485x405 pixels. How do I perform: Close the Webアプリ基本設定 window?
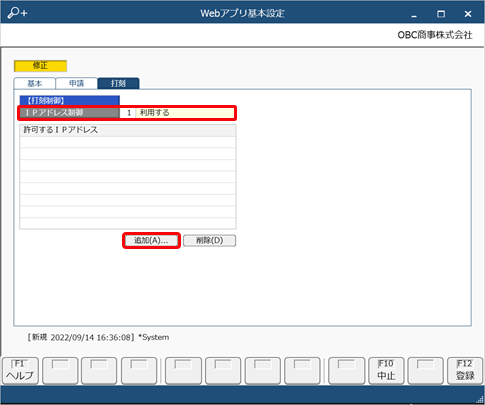(x=468, y=14)
